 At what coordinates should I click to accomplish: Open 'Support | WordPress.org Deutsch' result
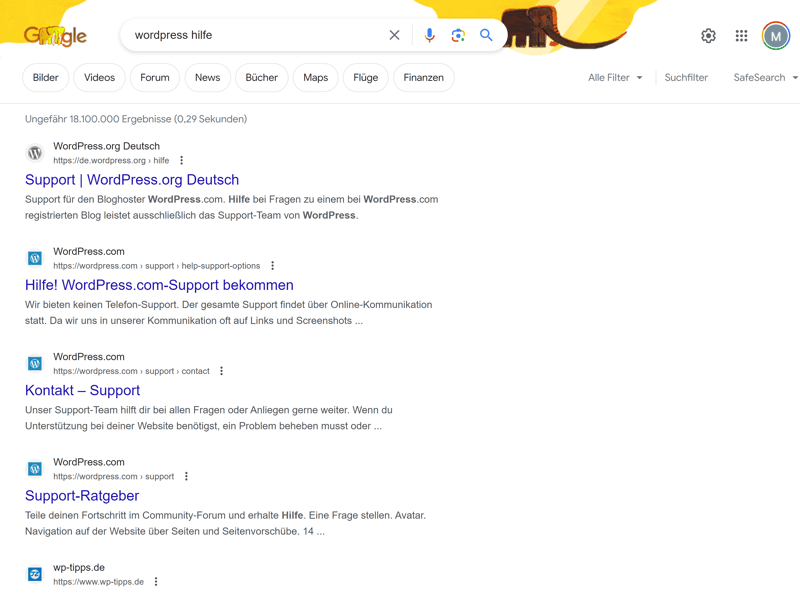(132, 180)
